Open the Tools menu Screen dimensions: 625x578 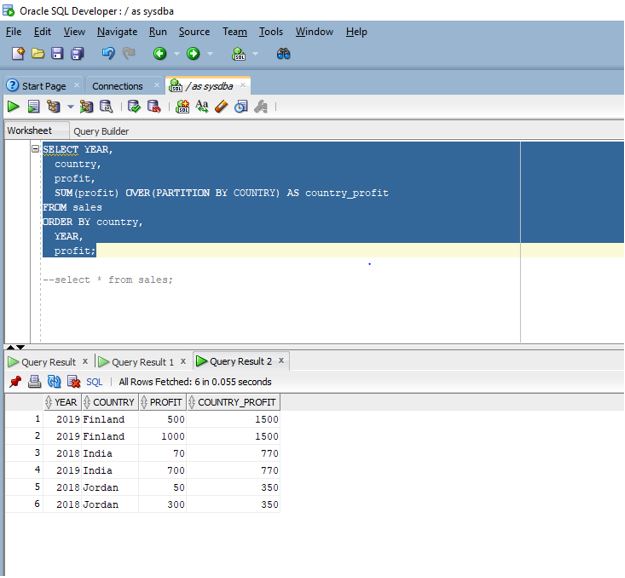[271, 31]
